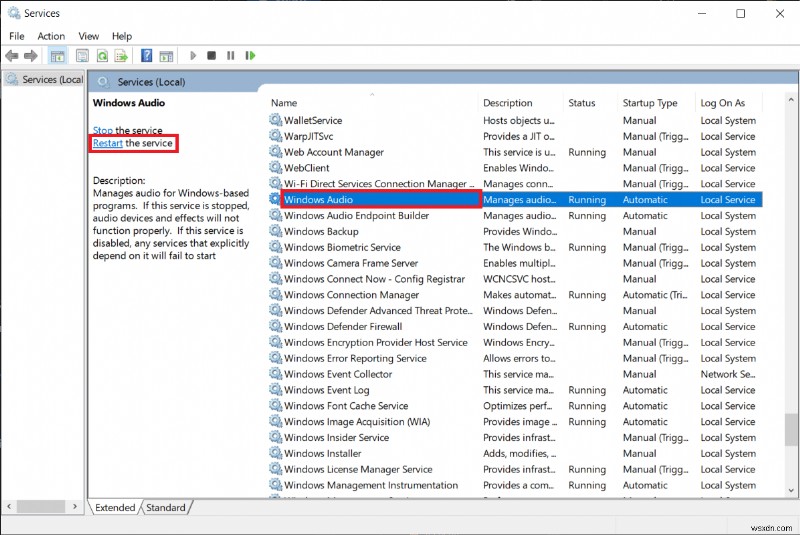Switch to the Extended tab
This screenshot has width=800, height=535.
[x=115, y=507]
